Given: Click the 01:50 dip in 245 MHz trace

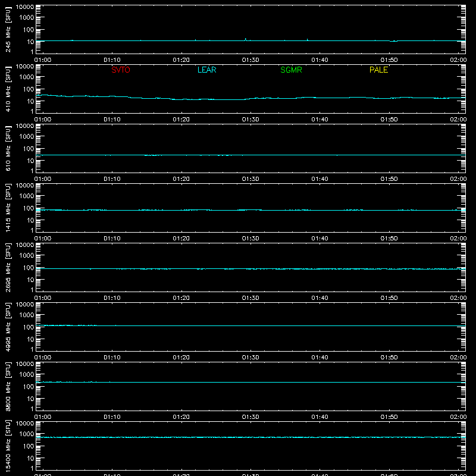Looking at the screenshot, I should pyautogui.click(x=393, y=41).
